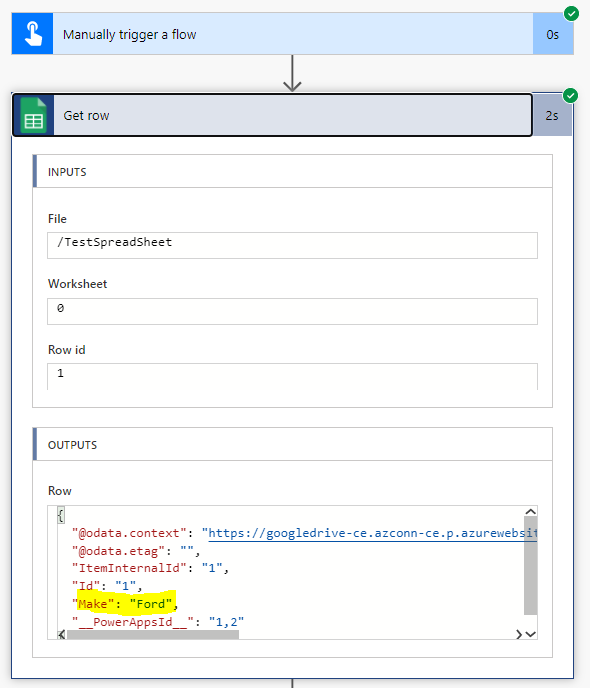Click the scroll-right arrow in Row output
Screen dimensions: 590x688
[x=519, y=634]
